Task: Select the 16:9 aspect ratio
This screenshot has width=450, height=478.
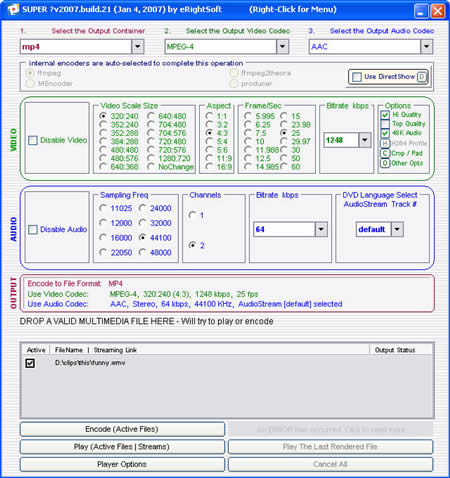Action: pos(209,166)
